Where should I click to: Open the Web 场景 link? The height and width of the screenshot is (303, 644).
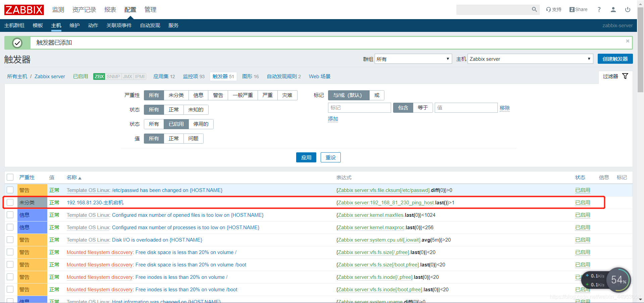pyautogui.click(x=320, y=77)
